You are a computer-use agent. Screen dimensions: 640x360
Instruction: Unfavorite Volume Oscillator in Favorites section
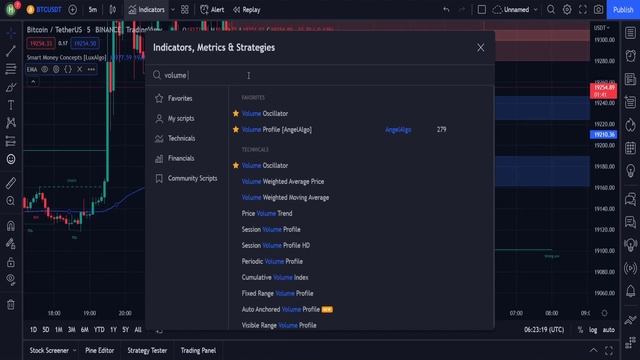point(236,113)
